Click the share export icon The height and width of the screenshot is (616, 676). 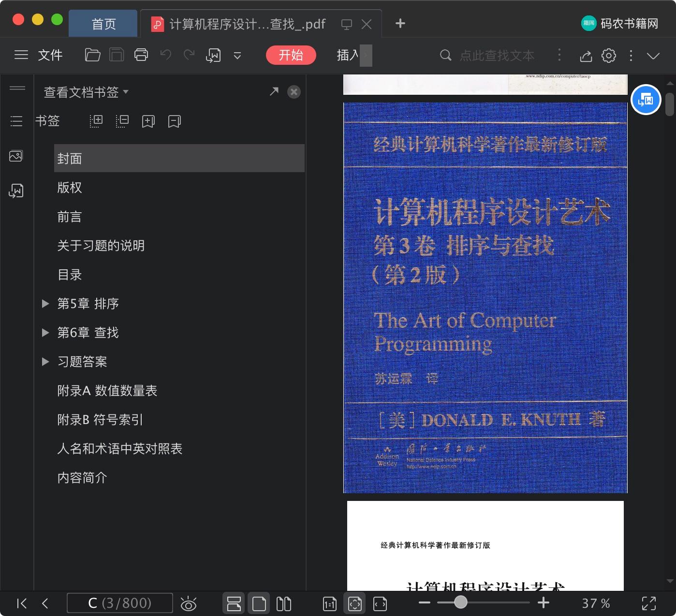(x=586, y=56)
